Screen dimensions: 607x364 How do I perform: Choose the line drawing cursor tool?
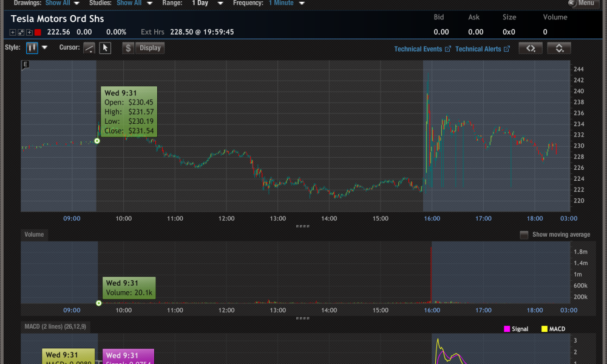[89, 48]
